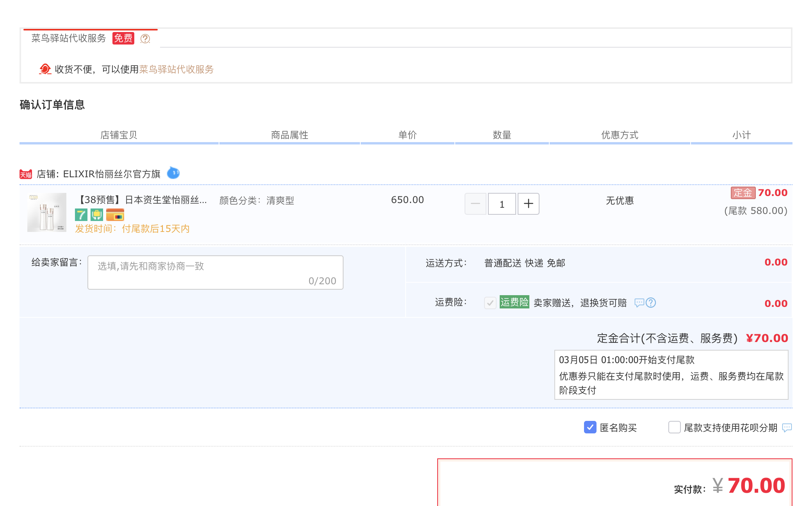Image resolution: width=812 pixels, height=506 pixels.
Task: Open product thumbnail image
Action: [x=47, y=212]
